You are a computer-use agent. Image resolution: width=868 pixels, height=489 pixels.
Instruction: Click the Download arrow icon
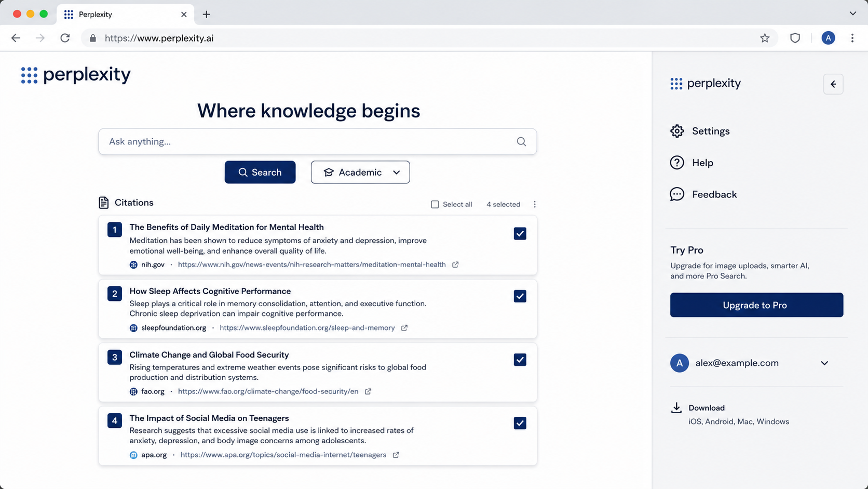(x=676, y=408)
